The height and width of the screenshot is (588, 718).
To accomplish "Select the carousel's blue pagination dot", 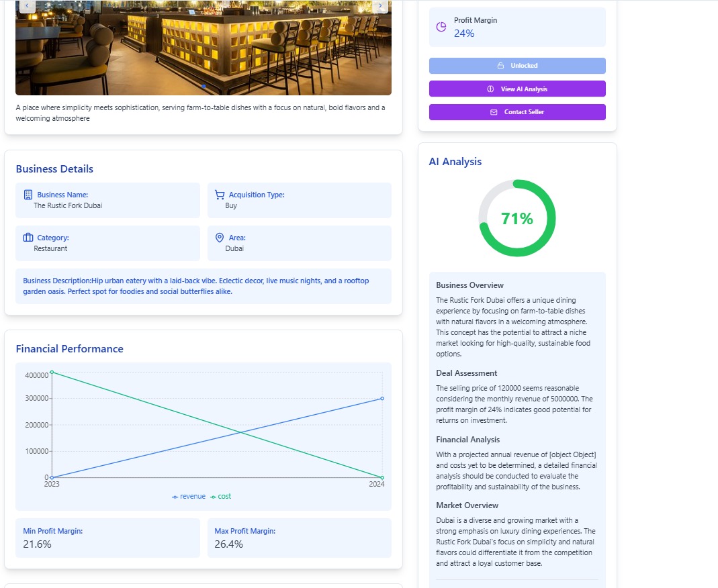I will [x=204, y=86].
